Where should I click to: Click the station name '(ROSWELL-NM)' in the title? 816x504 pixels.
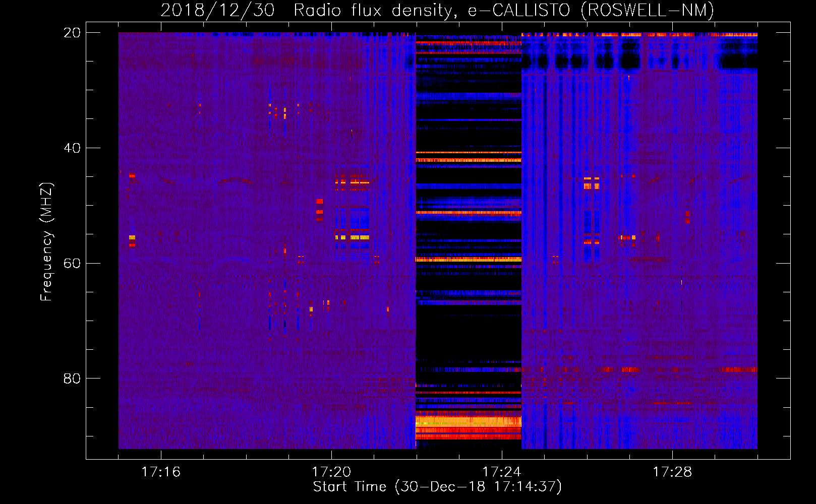pos(648,10)
